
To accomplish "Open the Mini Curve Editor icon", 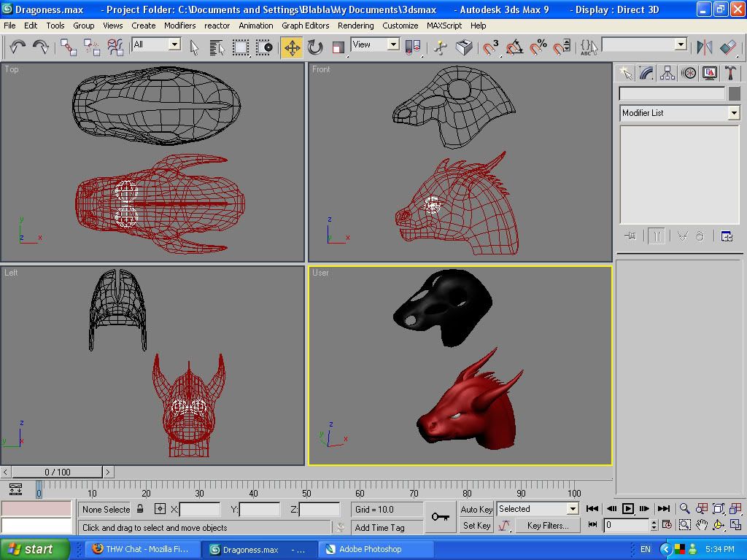I will click(15, 489).
